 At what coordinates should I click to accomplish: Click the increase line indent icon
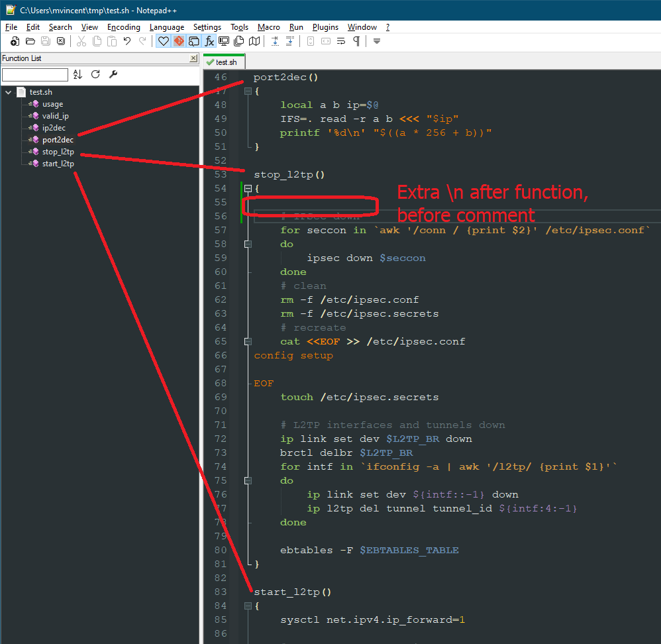coord(275,41)
